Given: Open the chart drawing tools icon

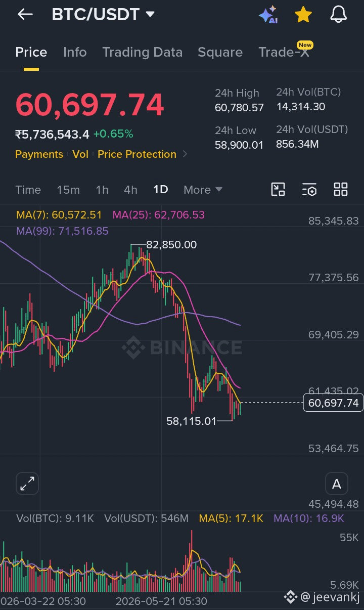Looking at the screenshot, I should 278,190.
